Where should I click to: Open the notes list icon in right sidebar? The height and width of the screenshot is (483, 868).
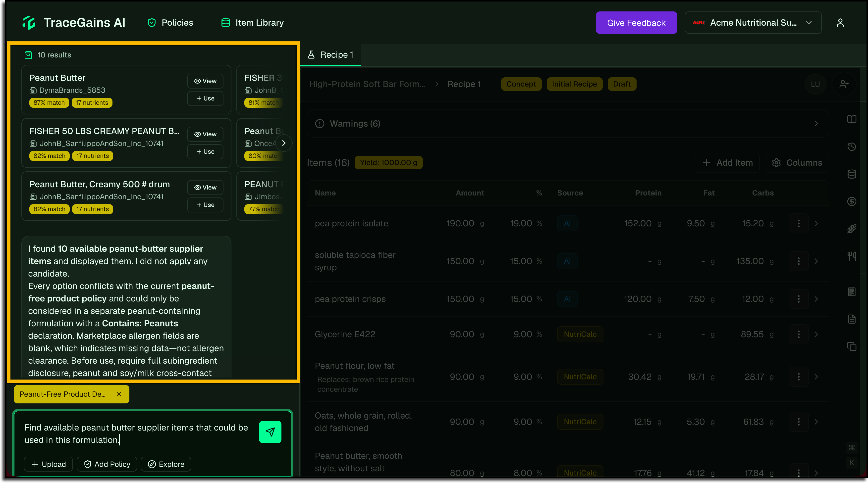click(x=852, y=292)
